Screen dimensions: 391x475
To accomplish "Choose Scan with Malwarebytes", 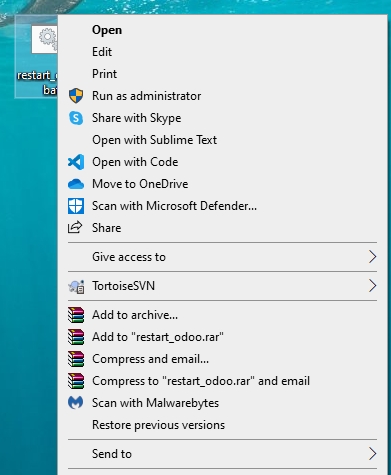I will click(222, 403).
